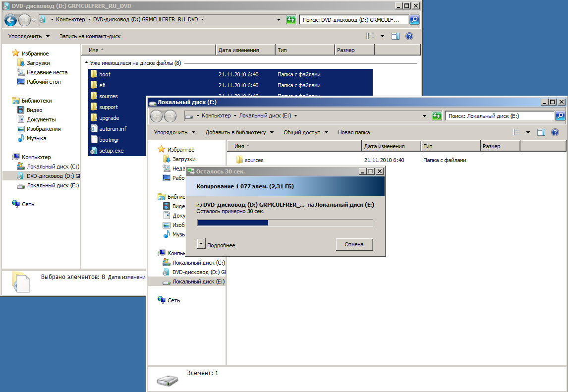Select Сеть in Local Disk E window sidebar

(x=169, y=300)
